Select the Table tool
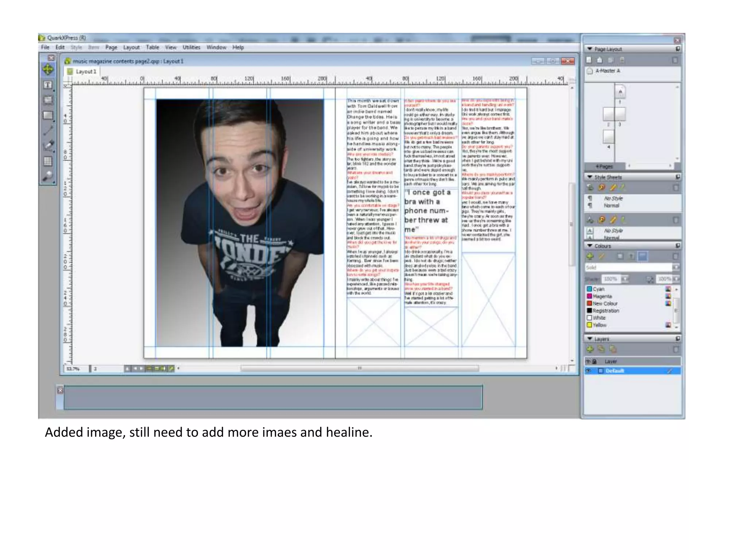Viewport: 747px width, 560px height. pos(48,161)
